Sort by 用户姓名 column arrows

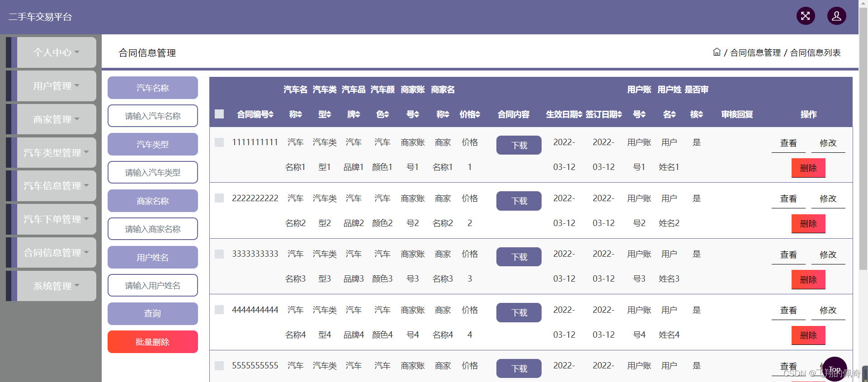pyautogui.click(x=673, y=114)
